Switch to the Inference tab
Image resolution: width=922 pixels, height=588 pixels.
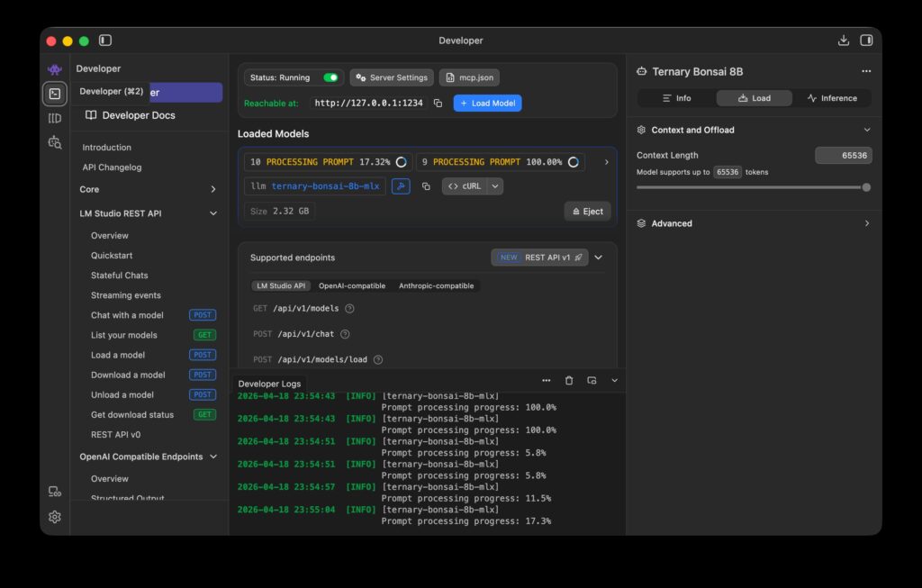coord(832,98)
